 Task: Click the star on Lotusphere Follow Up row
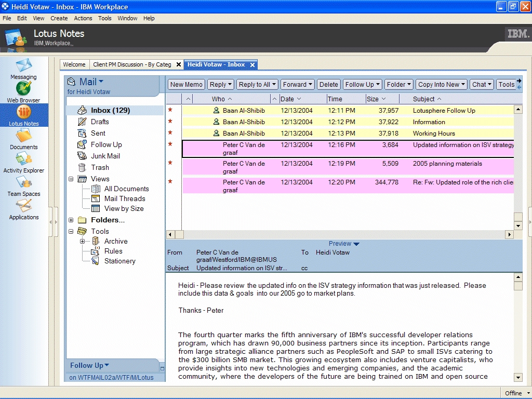170,110
